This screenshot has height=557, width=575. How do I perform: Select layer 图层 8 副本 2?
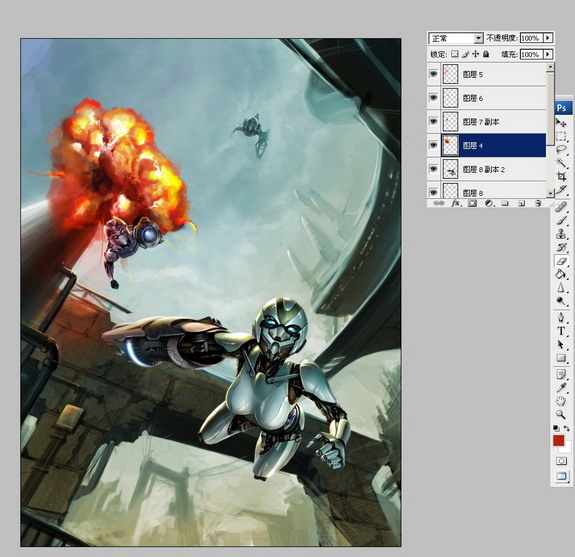click(x=493, y=169)
